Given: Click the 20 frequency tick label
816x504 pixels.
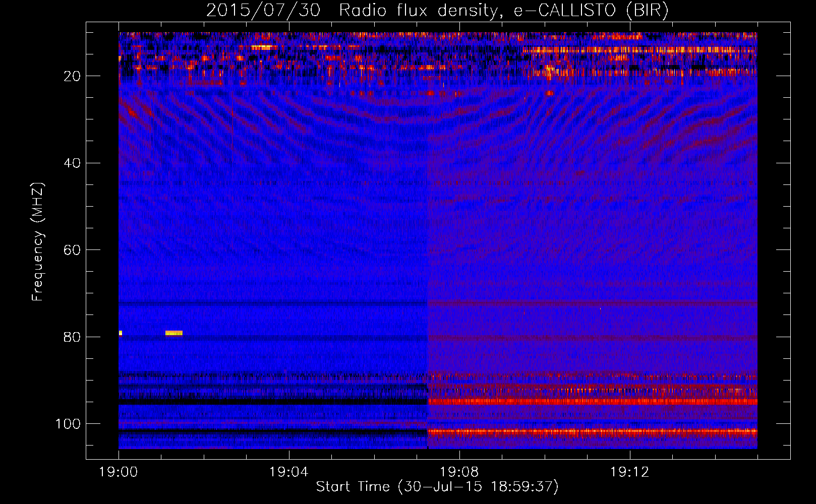Looking at the screenshot, I should 73,76.
